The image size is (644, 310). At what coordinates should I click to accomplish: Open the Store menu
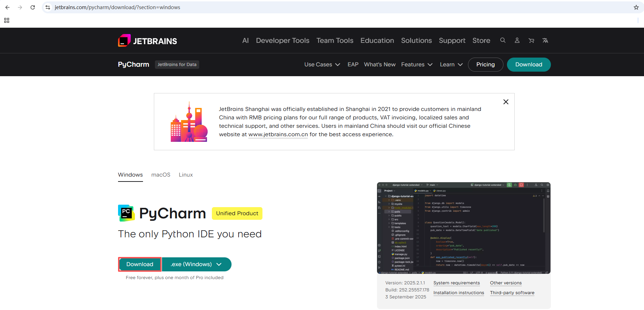(x=481, y=40)
